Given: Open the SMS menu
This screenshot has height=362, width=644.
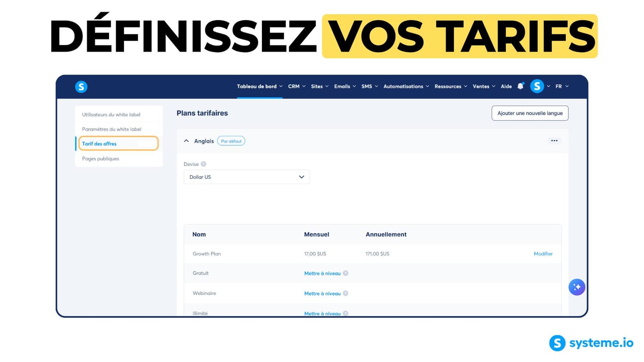Looking at the screenshot, I should (x=370, y=86).
